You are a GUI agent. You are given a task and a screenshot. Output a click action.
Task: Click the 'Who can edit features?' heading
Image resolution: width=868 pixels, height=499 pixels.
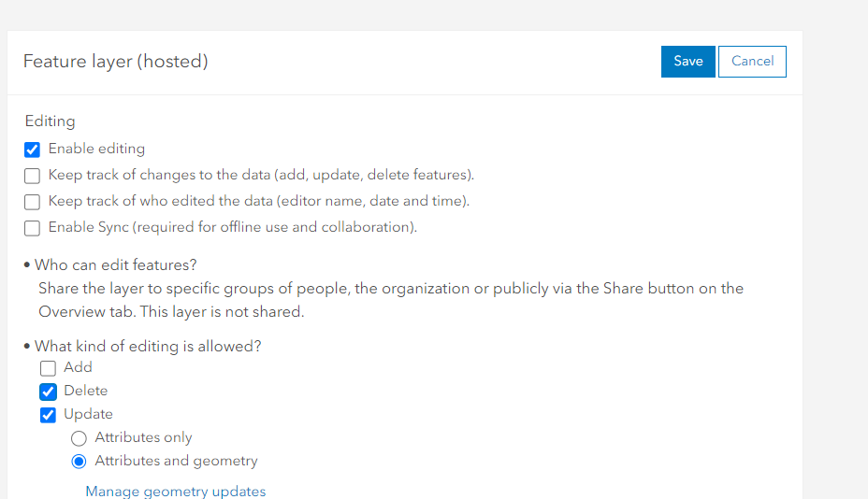(115, 265)
